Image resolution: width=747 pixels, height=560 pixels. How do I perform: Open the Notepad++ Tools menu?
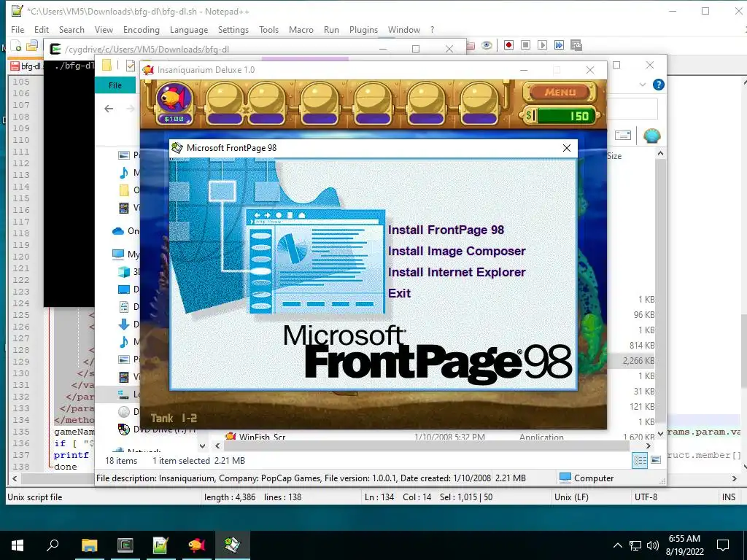click(268, 29)
